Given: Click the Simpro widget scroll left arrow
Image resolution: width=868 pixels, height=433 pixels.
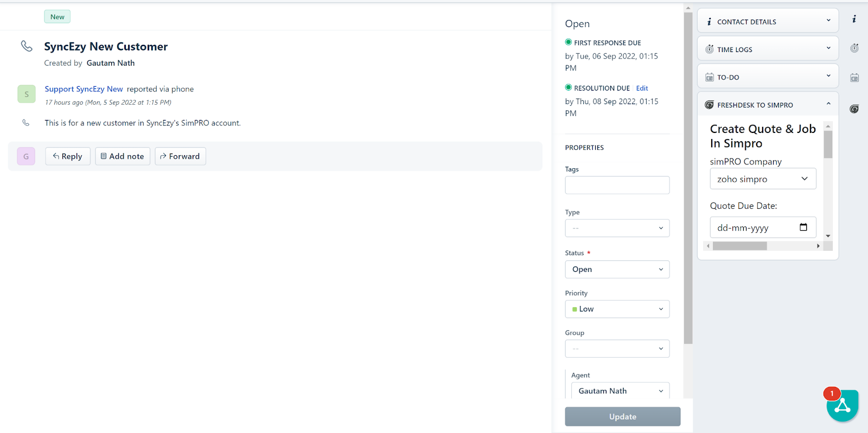Looking at the screenshot, I should coord(708,246).
